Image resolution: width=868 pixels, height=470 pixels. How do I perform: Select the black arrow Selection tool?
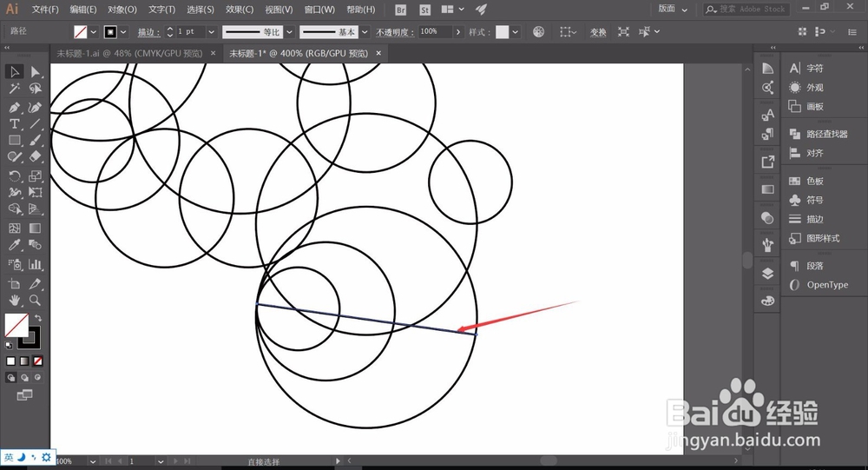15,71
